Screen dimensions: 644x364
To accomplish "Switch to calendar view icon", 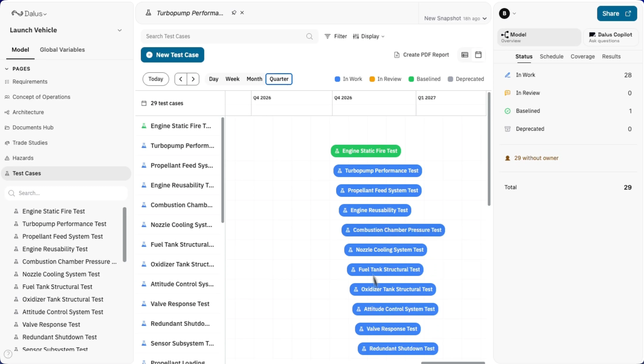I will (x=478, y=55).
